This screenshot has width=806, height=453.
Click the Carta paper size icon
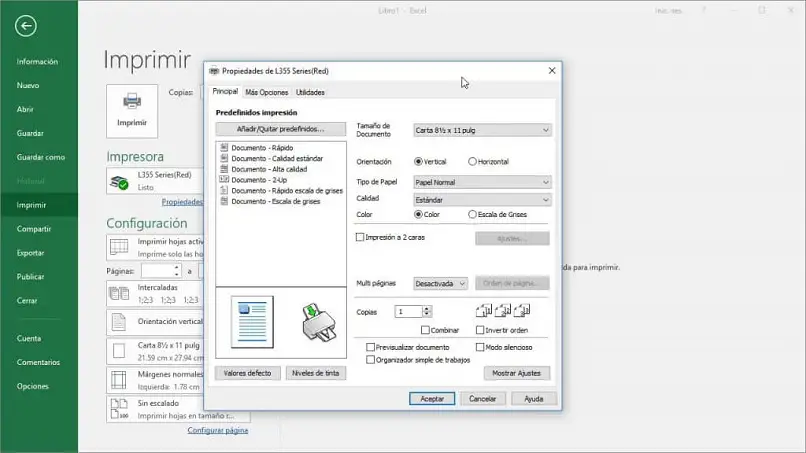119,351
